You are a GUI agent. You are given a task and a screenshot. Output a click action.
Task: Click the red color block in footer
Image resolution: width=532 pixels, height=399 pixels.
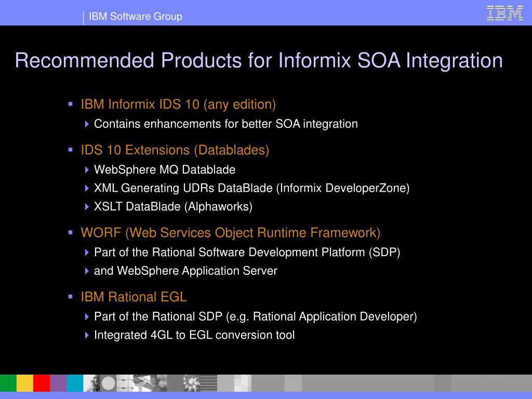pyautogui.click(x=42, y=383)
